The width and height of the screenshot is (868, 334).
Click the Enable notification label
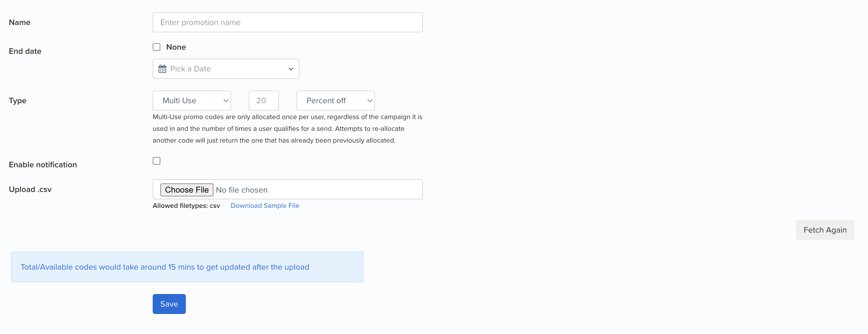pos(43,165)
